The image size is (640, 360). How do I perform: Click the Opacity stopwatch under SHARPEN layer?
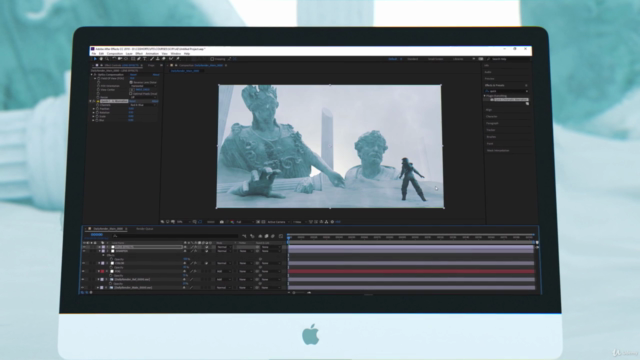(111, 259)
